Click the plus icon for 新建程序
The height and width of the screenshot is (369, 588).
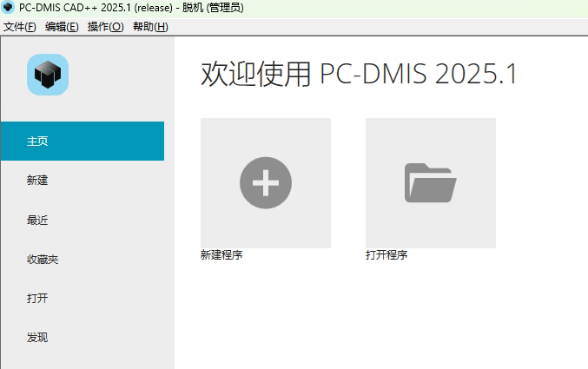[266, 182]
